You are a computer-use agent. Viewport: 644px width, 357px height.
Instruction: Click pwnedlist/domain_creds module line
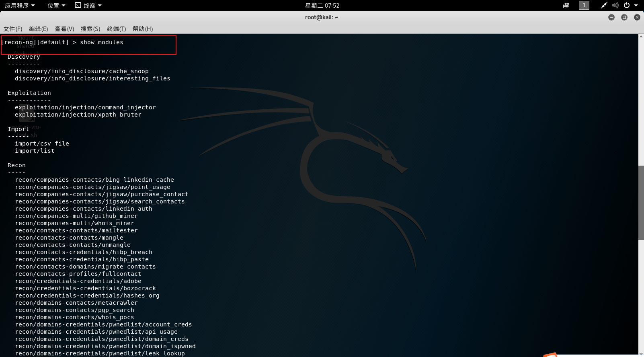[x=102, y=339]
